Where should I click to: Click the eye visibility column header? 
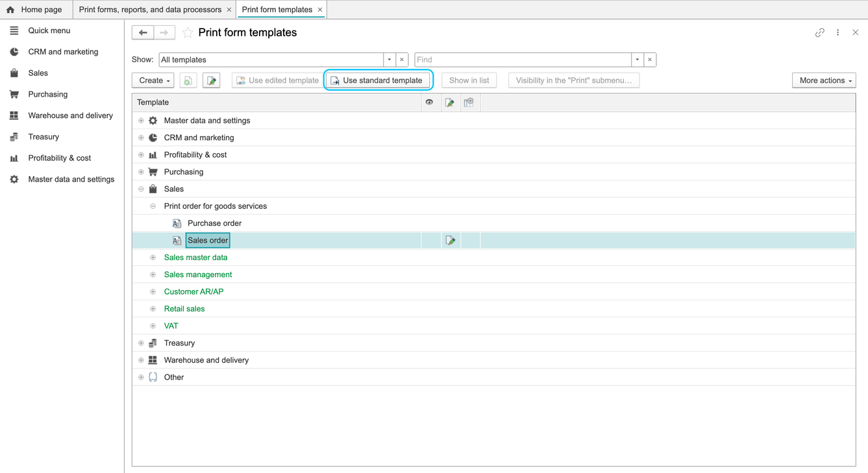[429, 103]
